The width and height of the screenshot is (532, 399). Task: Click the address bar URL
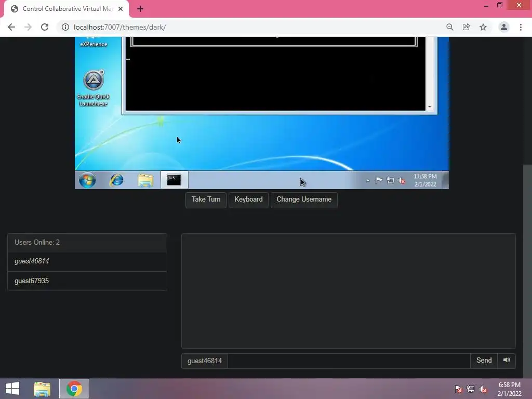tap(120, 27)
